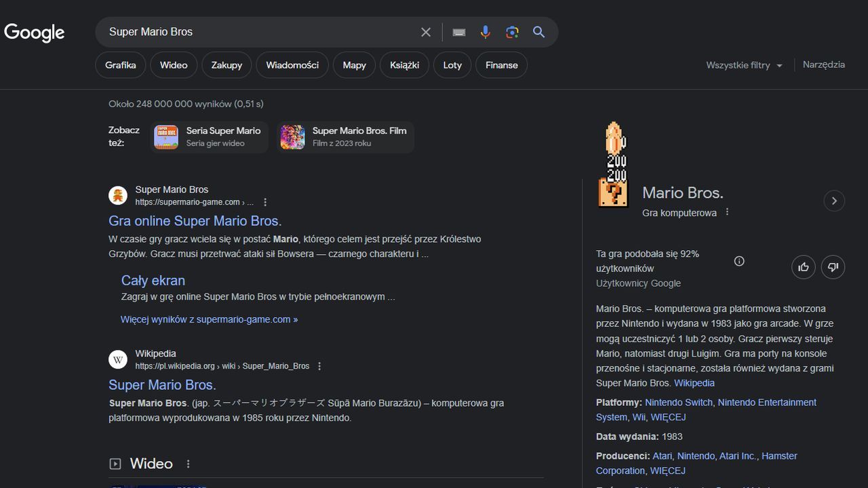Click the 'Użytkownicy Google' label
The width and height of the screenshot is (868, 488).
coord(638,283)
